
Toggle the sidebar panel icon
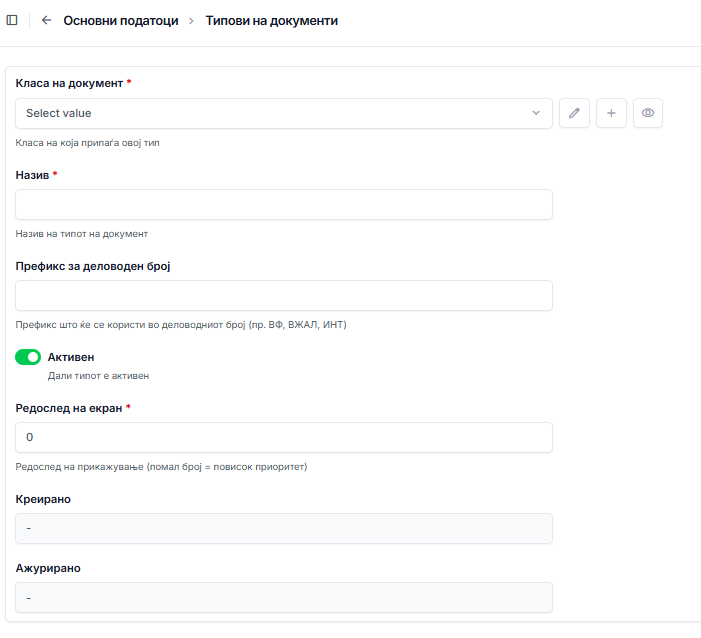[x=12, y=20]
